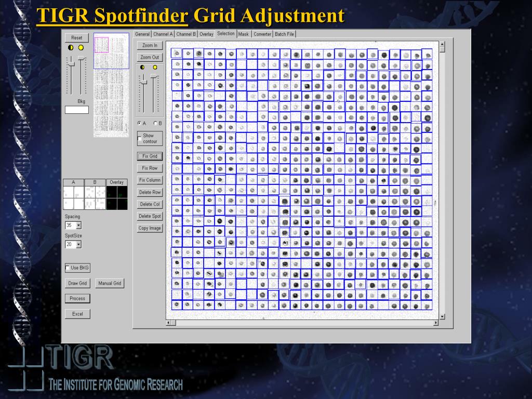The width and height of the screenshot is (532, 399).
Task: Switch to the Channel B tab
Action: click(x=186, y=34)
